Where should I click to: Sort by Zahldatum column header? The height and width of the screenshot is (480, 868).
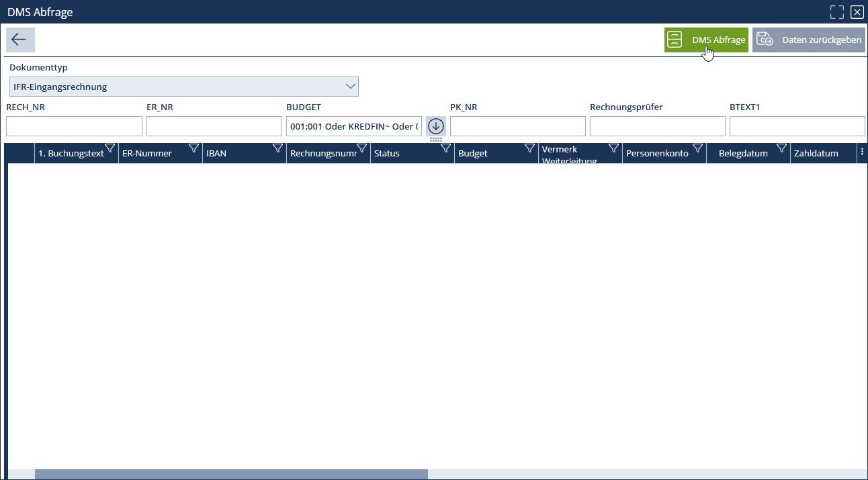816,154
